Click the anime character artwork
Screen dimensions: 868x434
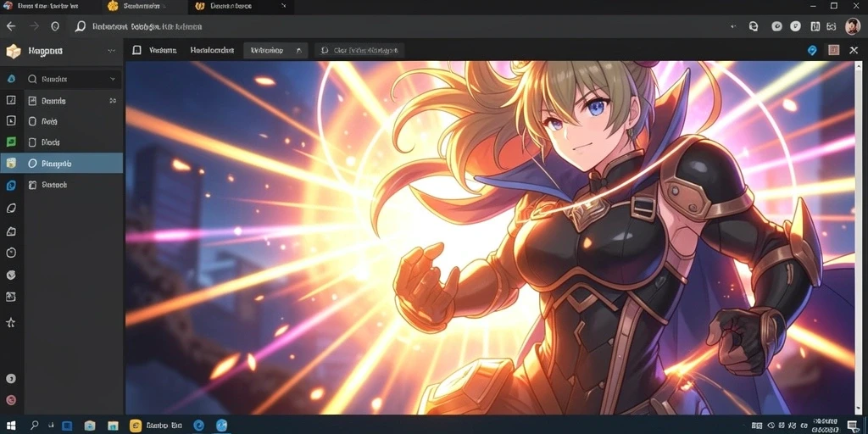(x=491, y=237)
